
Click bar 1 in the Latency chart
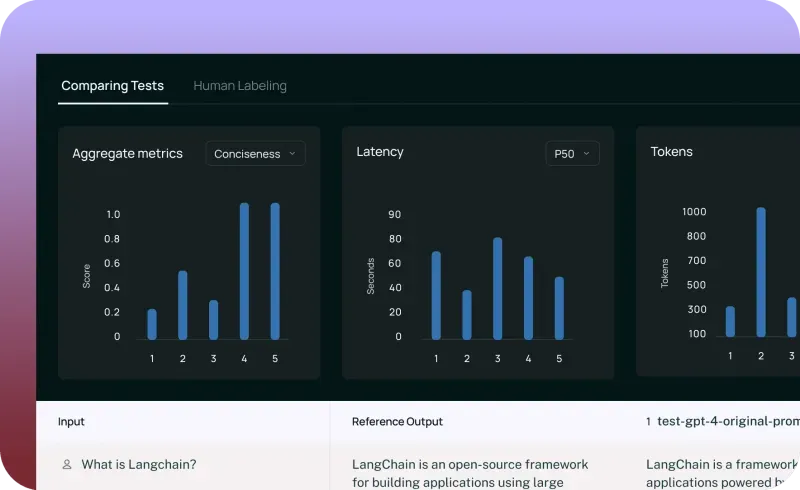pos(436,295)
